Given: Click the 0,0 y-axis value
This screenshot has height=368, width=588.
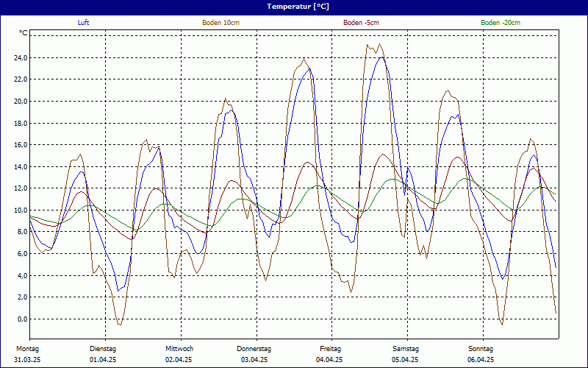Looking at the screenshot, I should [x=23, y=319].
